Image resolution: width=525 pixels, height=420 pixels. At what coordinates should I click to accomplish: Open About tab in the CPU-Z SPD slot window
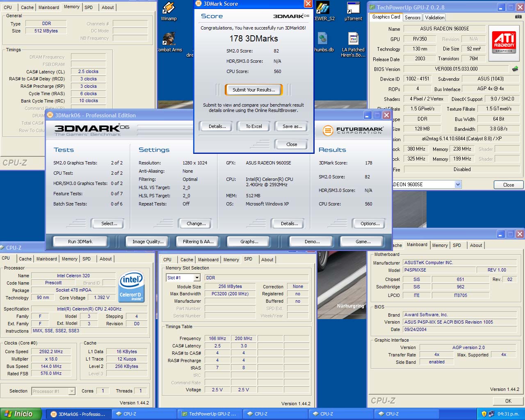(267, 260)
